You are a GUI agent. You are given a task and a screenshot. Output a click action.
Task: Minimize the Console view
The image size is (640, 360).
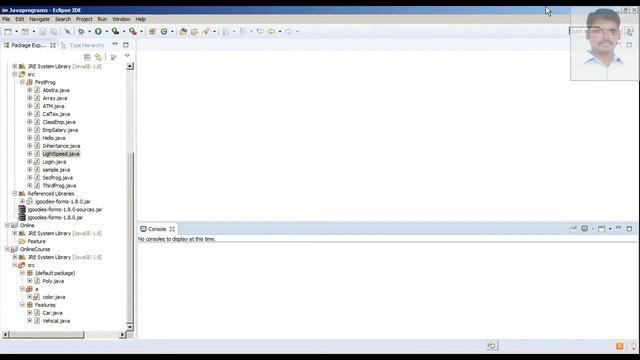pyautogui.click(x=618, y=228)
